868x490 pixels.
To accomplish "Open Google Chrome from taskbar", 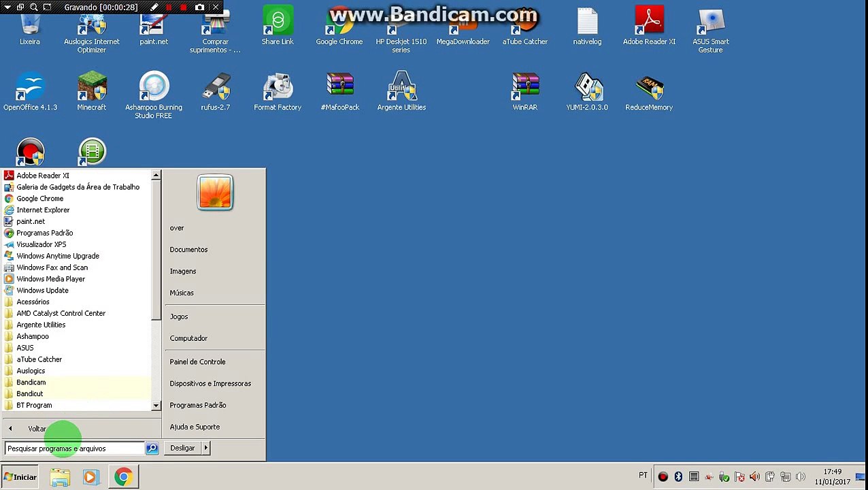I will pyautogui.click(x=123, y=477).
